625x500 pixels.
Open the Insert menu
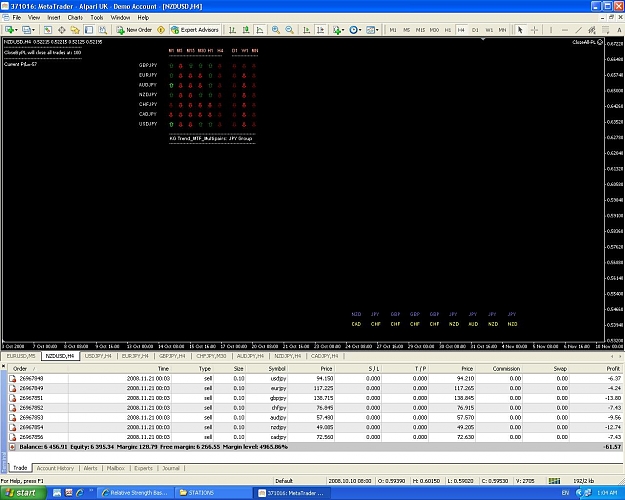pyautogui.click(x=54, y=18)
